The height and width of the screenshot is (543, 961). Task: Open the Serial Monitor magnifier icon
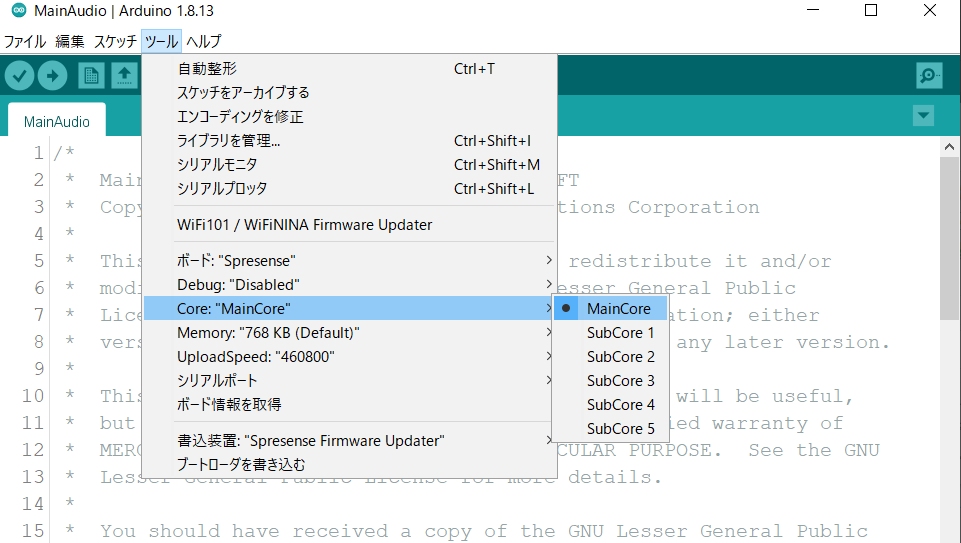[x=929, y=75]
